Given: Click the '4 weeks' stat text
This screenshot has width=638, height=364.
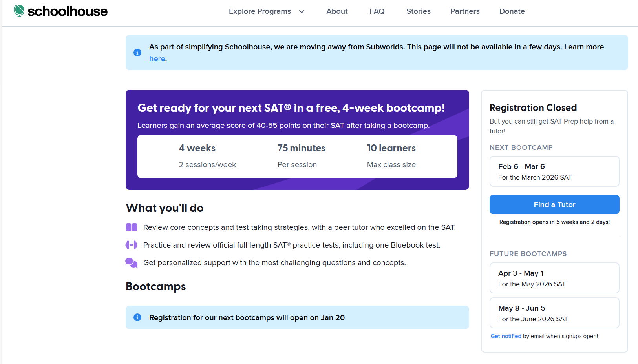Looking at the screenshot, I should coord(197,148).
